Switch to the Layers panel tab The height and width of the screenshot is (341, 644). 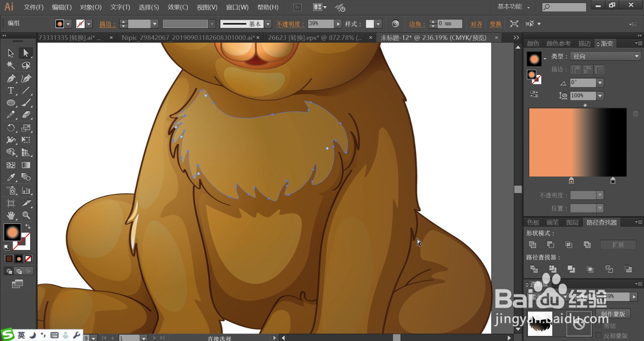tap(572, 222)
